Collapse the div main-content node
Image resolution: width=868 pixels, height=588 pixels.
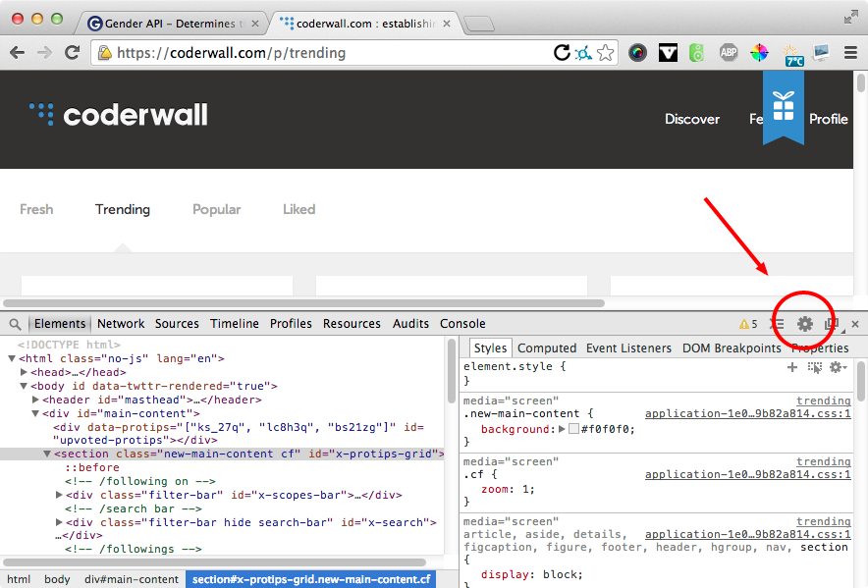click(x=35, y=413)
